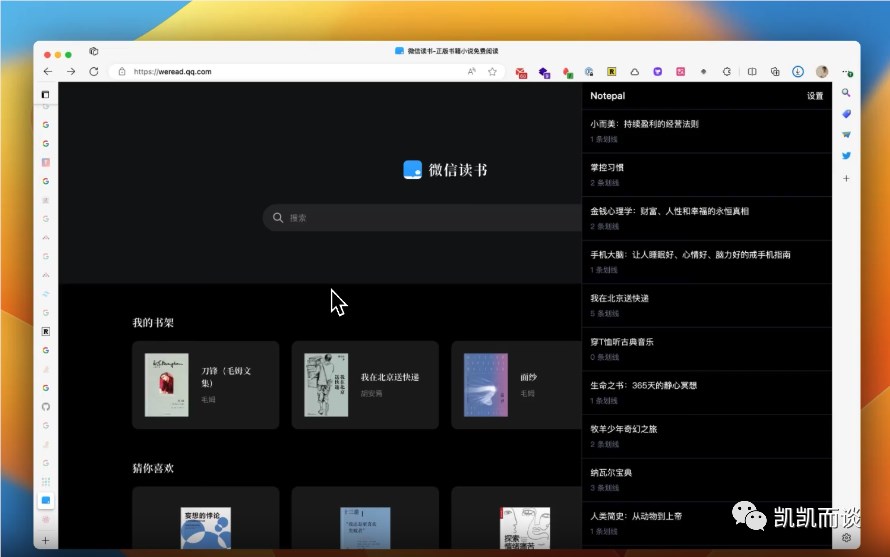Select the active WeRead blue vertical tab
The width and height of the screenshot is (890, 557).
(x=46, y=500)
